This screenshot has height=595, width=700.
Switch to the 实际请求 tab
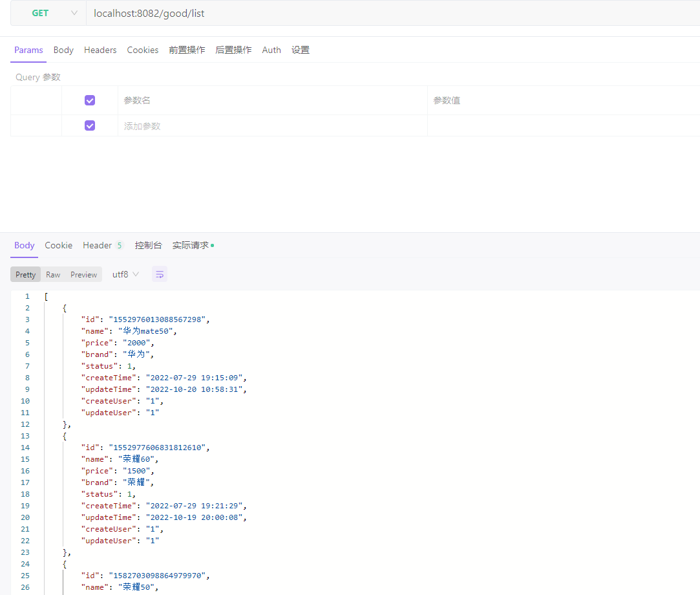[190, 245]
